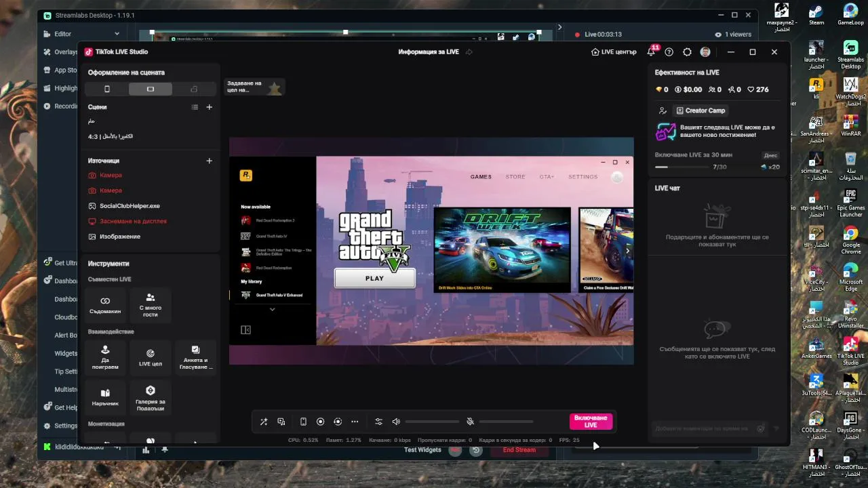This screenshot has width=868, height=488.
Task: Switch to STORE tab in Rockstar launcher preview
Action: (x=515, y=177)
